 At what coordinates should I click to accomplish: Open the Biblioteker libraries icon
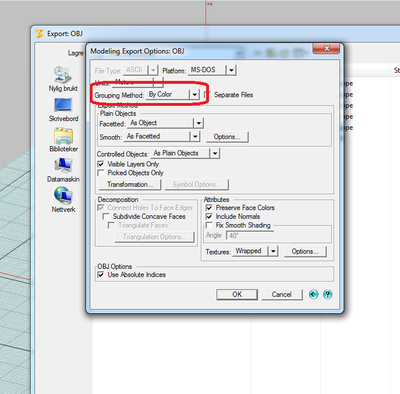coord(63,136)
